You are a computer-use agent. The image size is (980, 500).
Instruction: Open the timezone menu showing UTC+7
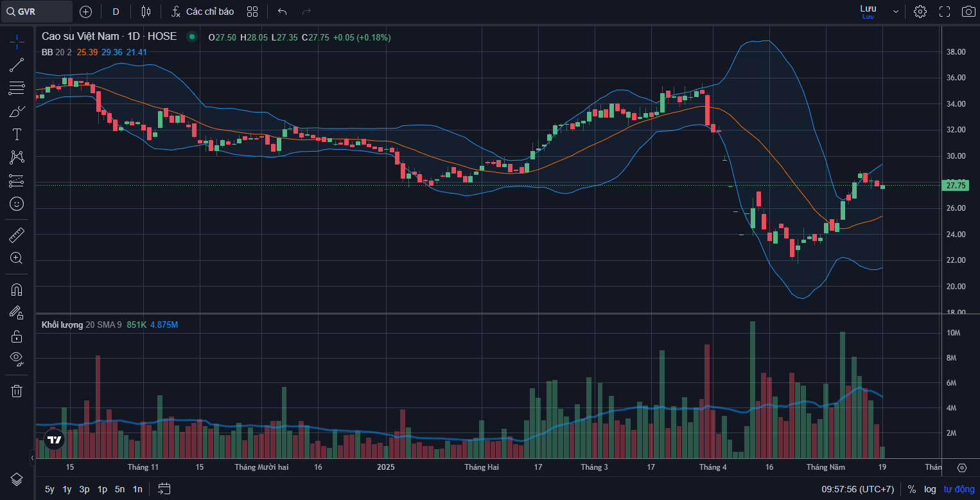pos(857,489)
